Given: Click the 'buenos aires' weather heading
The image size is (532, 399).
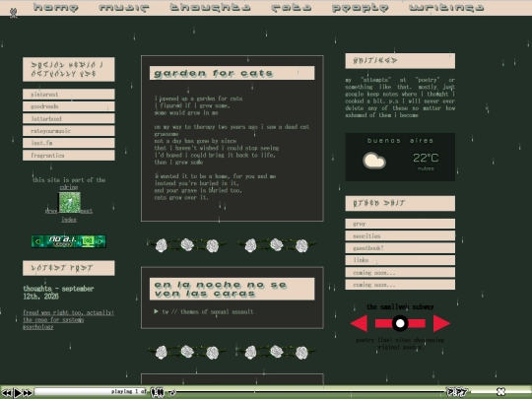Looking at the screenshot, I should pos(400,141).
